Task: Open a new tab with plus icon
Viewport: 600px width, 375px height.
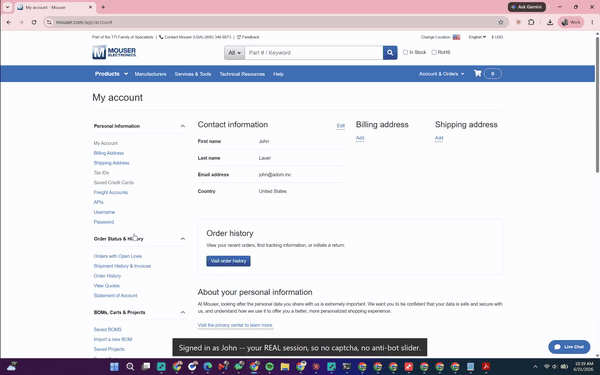Action: (103, 7)
